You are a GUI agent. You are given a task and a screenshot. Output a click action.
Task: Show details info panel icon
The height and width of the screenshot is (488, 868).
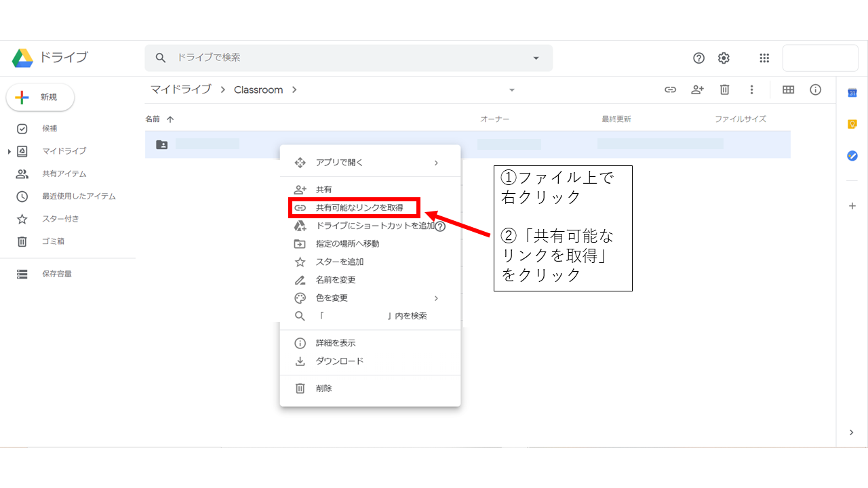tap(816, 89)
